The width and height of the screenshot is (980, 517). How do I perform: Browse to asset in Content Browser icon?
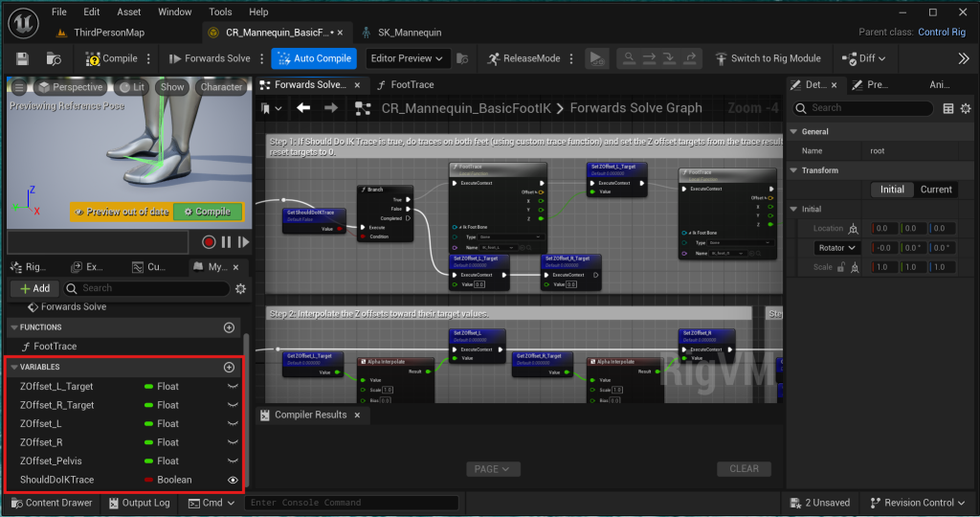[x=54, y=58]
